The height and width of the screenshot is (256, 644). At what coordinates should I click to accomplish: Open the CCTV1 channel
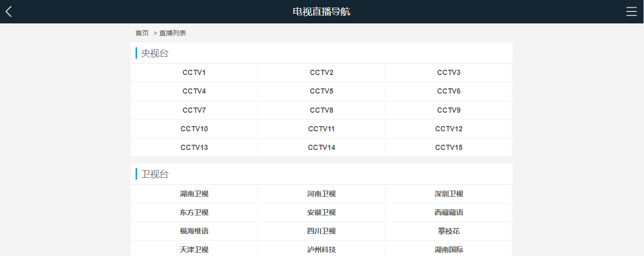pyautogui.click(x=194, y=73)
